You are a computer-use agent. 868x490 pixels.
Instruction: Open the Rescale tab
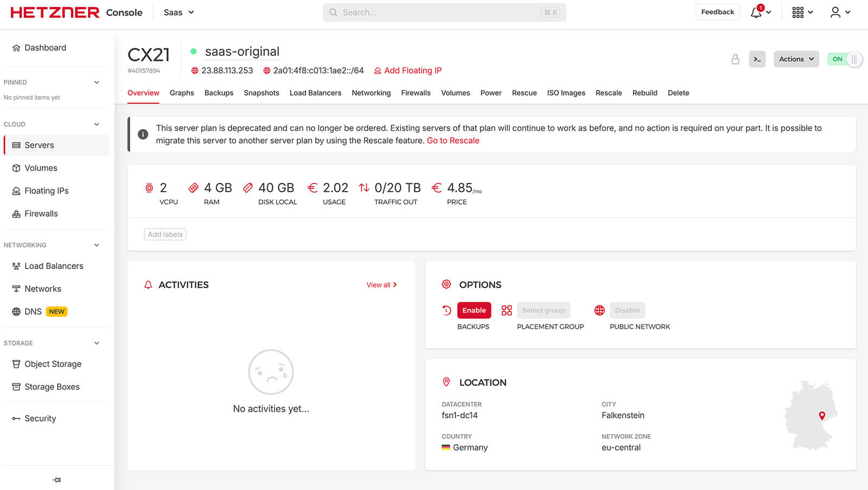[609, 93]
